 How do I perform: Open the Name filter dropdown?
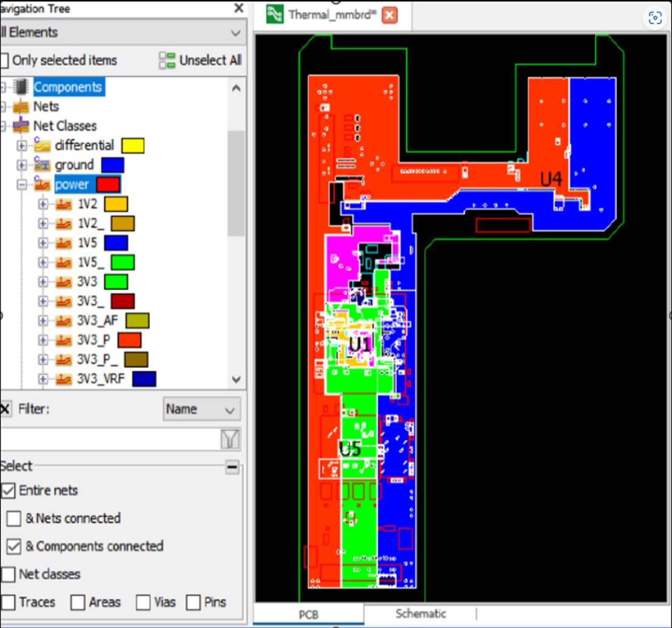pos(202,410)
